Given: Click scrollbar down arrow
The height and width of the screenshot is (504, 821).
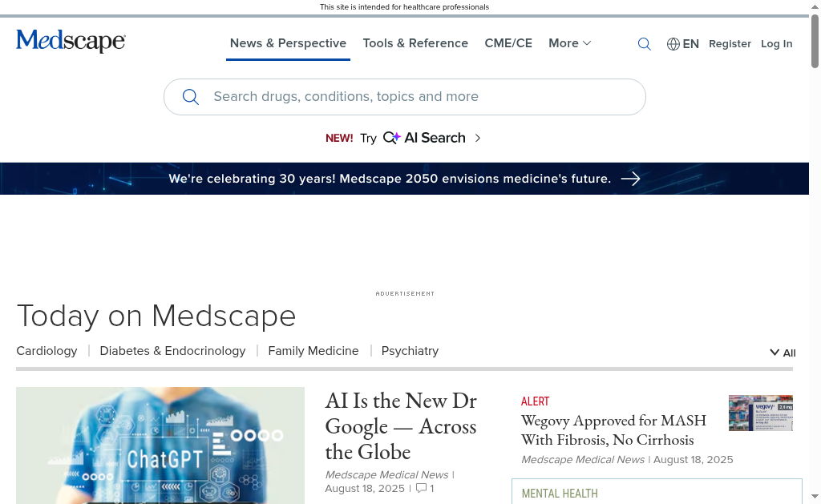Looking at the screenshot, I should 815,496.
